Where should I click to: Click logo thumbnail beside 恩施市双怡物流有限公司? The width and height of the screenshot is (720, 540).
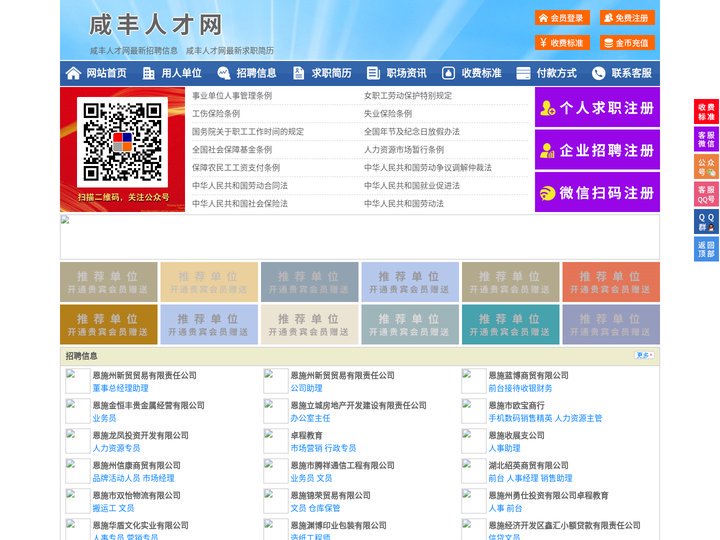[x=78, y=501]
